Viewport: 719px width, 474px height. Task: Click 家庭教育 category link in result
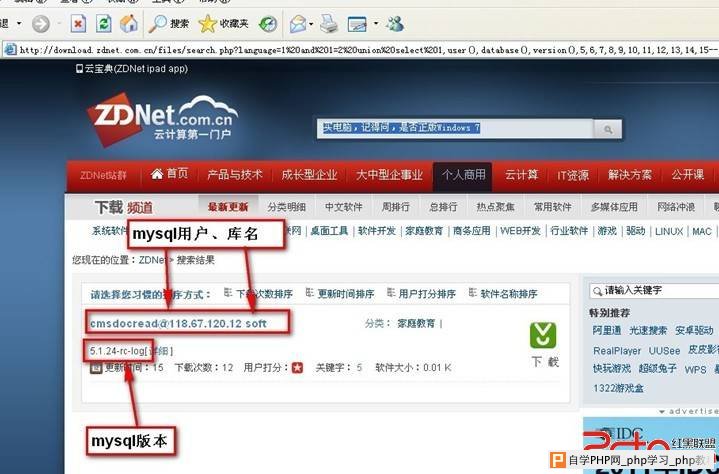pos(416,324)
